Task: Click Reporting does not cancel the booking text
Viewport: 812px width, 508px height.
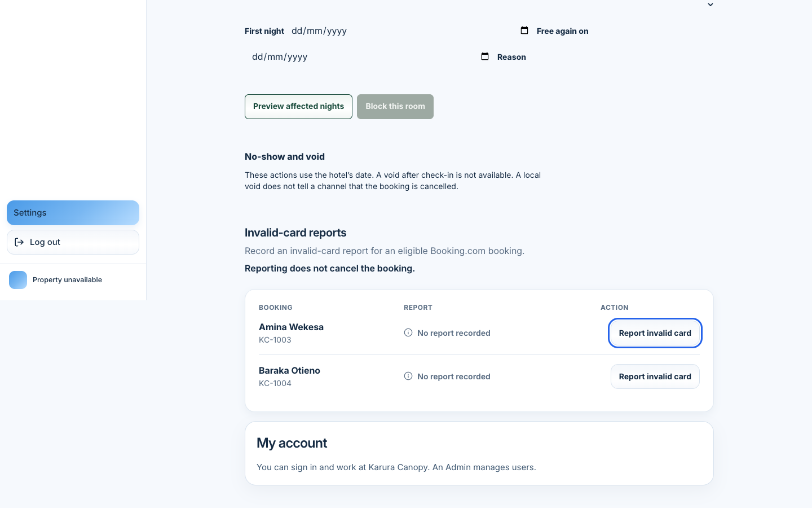Action: (x=330, y=268)
